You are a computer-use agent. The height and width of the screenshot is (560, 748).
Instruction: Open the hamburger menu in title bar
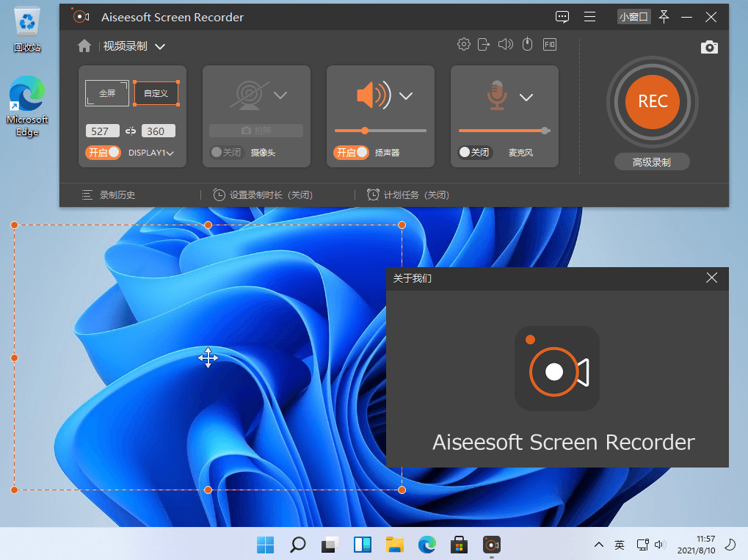pos(589,17)
